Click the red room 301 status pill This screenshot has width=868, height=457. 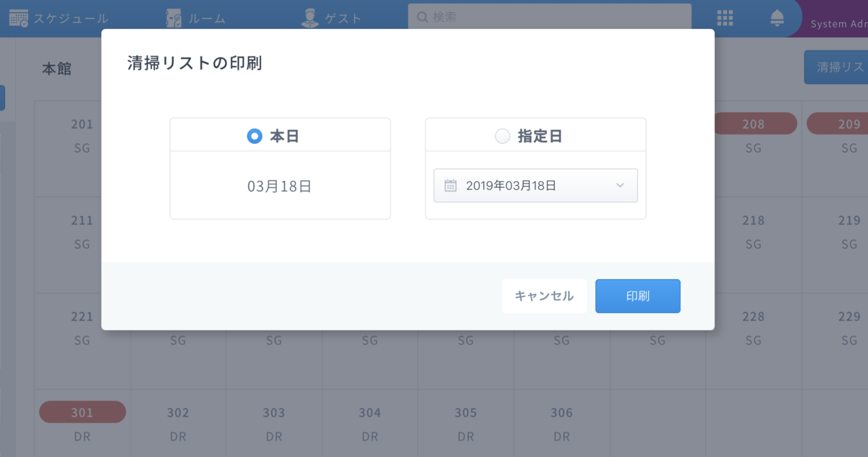coord(82,413)
